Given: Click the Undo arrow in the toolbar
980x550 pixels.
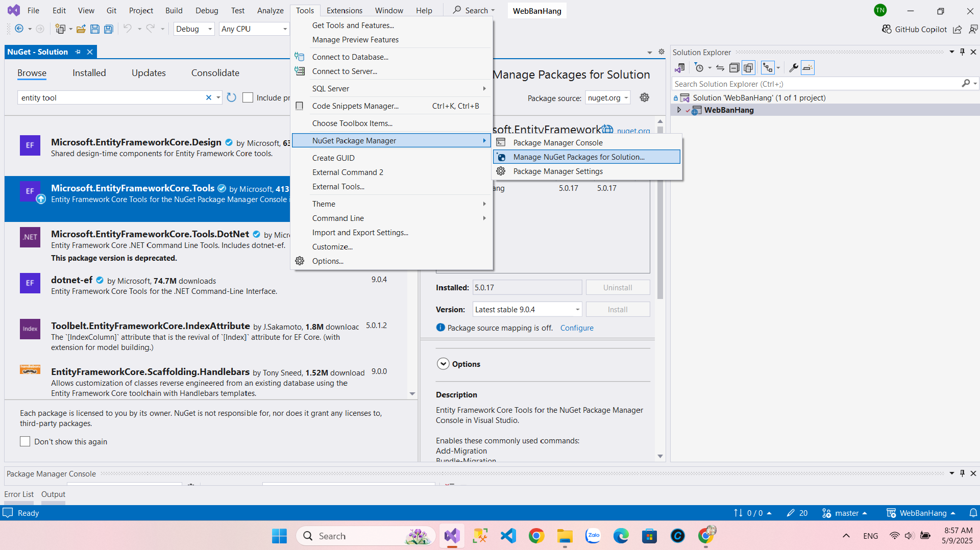Looking at the screenshot, I should pos(128,29).
